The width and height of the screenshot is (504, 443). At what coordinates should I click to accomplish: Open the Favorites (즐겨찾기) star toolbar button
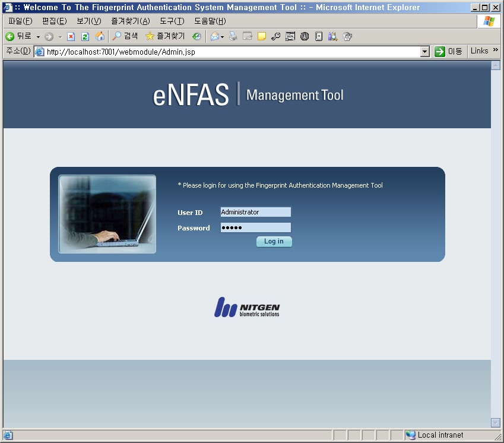click(x=165, y=36)
